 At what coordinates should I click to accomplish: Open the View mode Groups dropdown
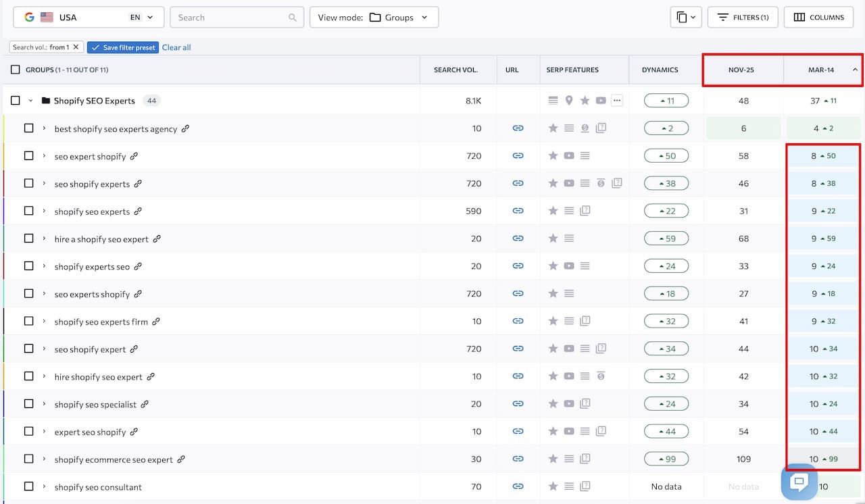click(374, 18)
